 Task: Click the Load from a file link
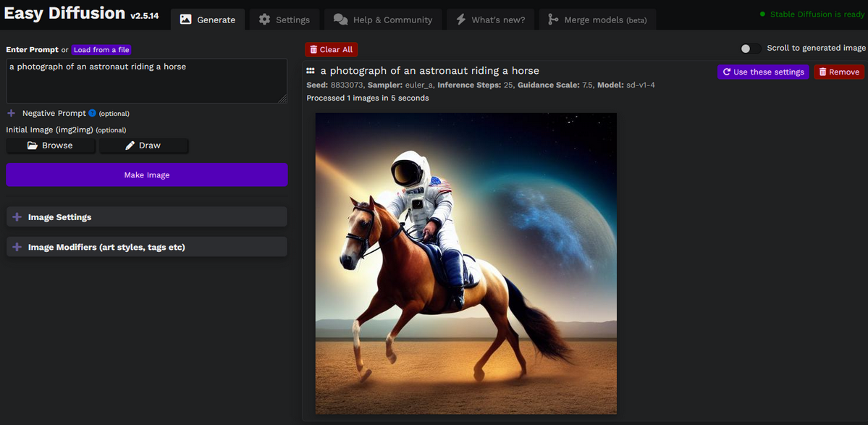(x=101, y=50)
